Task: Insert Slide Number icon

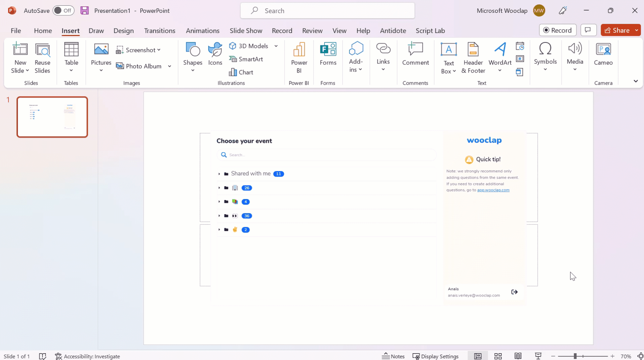Action: coord(520,59)
